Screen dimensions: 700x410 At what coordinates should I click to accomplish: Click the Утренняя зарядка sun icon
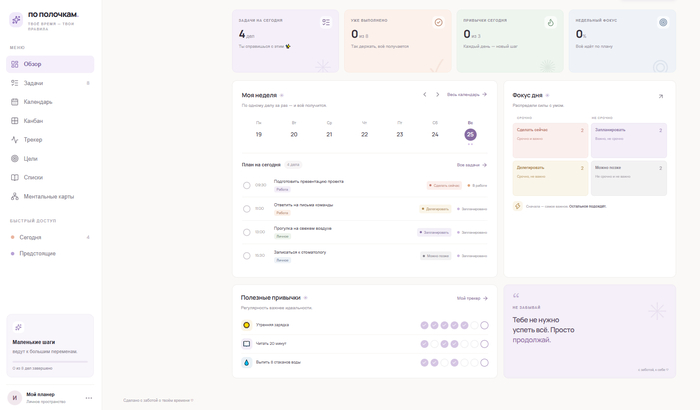tap(246, 325)
